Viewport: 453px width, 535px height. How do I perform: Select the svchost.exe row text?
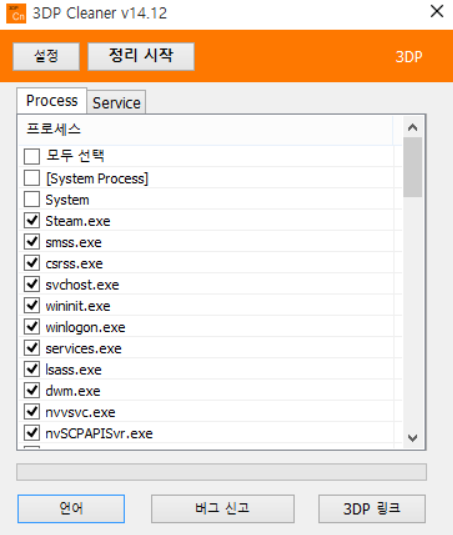point(82,285)
